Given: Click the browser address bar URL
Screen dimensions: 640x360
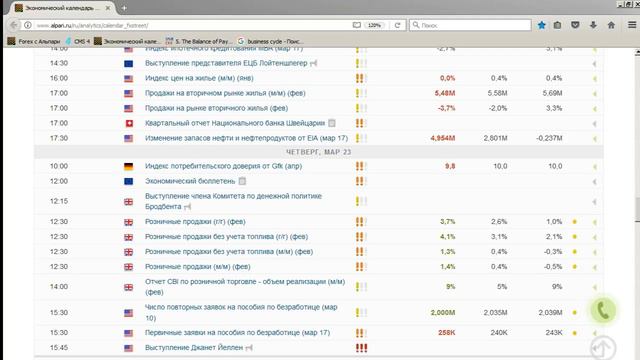Looking at the screenshot, I should tap(93, 25).
